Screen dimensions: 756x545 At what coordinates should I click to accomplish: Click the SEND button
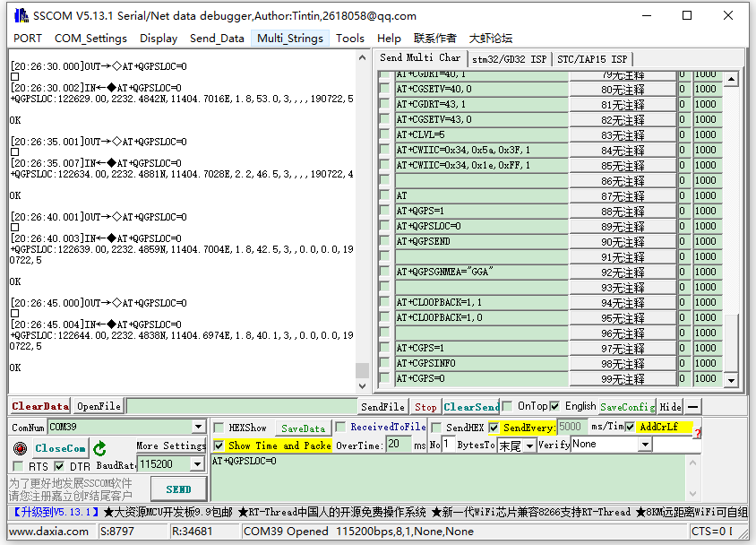[179, 489]
